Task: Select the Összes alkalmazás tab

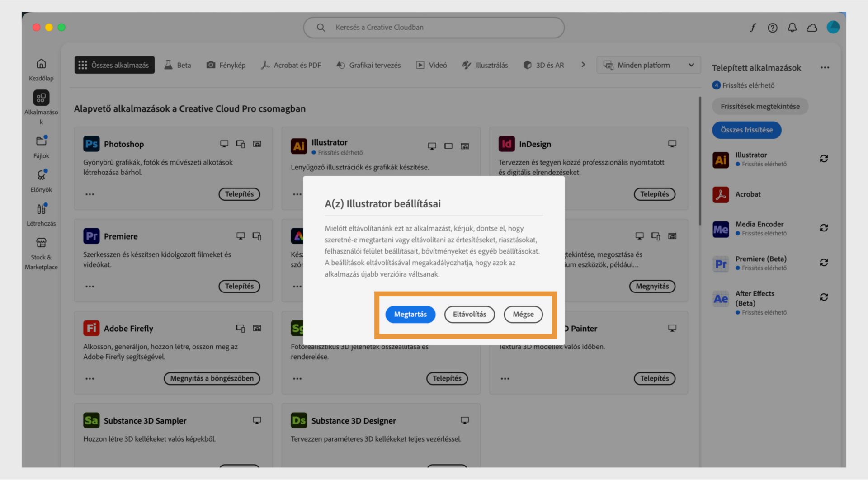Action: pos(114,65)
